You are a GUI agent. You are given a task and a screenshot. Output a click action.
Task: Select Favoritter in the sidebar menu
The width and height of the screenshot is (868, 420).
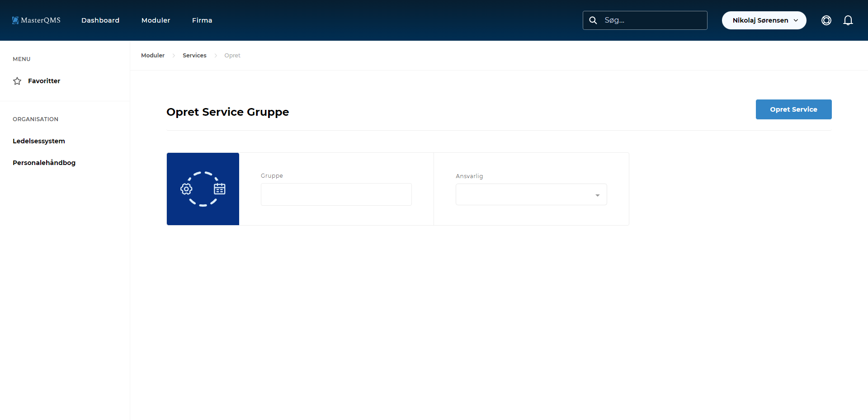[44, 80]
